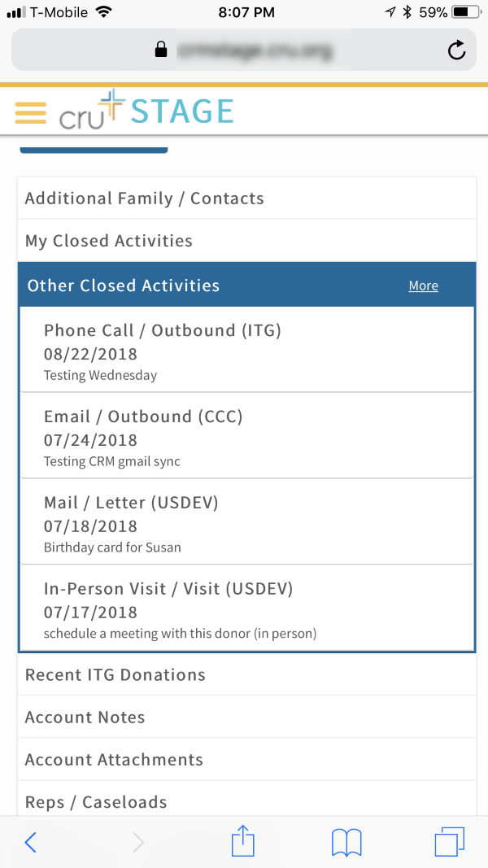Show open Safari tabs
The width and height of the screenshot is (488, 868).
coord(450,842)
